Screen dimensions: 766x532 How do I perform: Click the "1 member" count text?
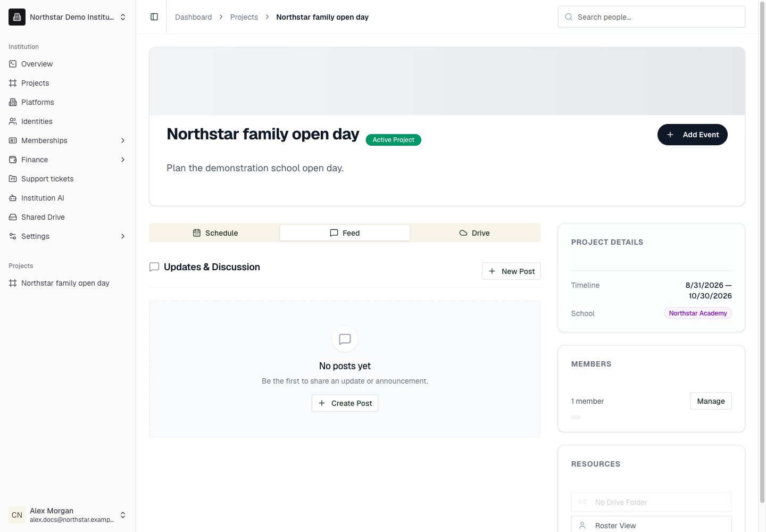(x=587, y=401)
